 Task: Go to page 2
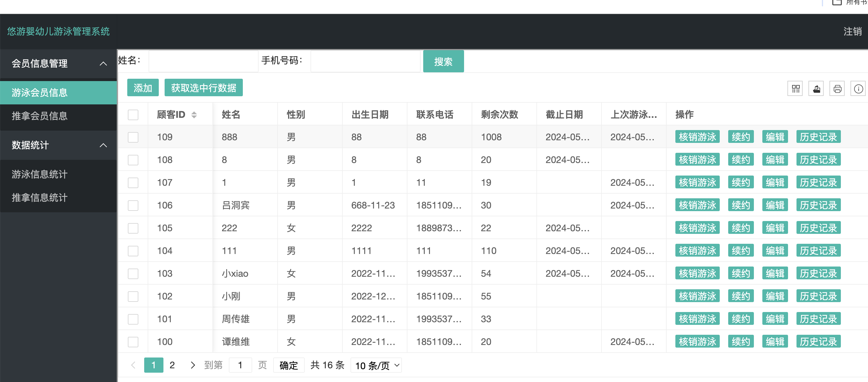tap(172, 365)
